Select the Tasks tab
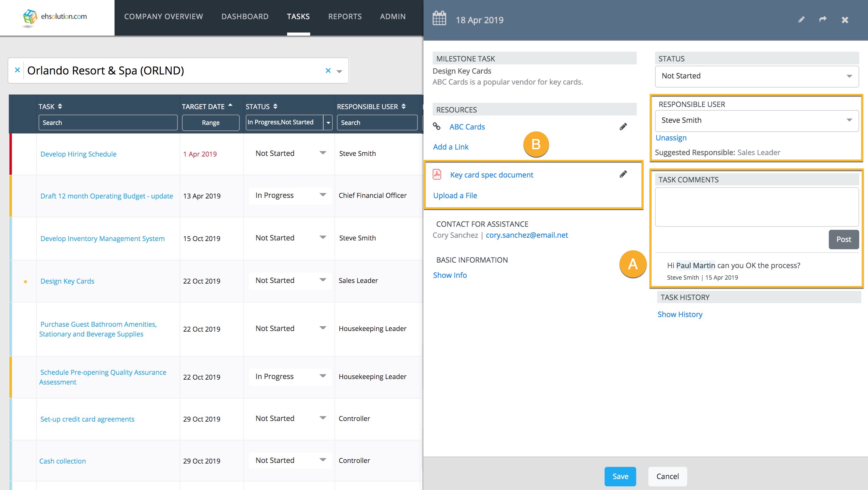This screenshot has height=490, width=868. point(298,16)
